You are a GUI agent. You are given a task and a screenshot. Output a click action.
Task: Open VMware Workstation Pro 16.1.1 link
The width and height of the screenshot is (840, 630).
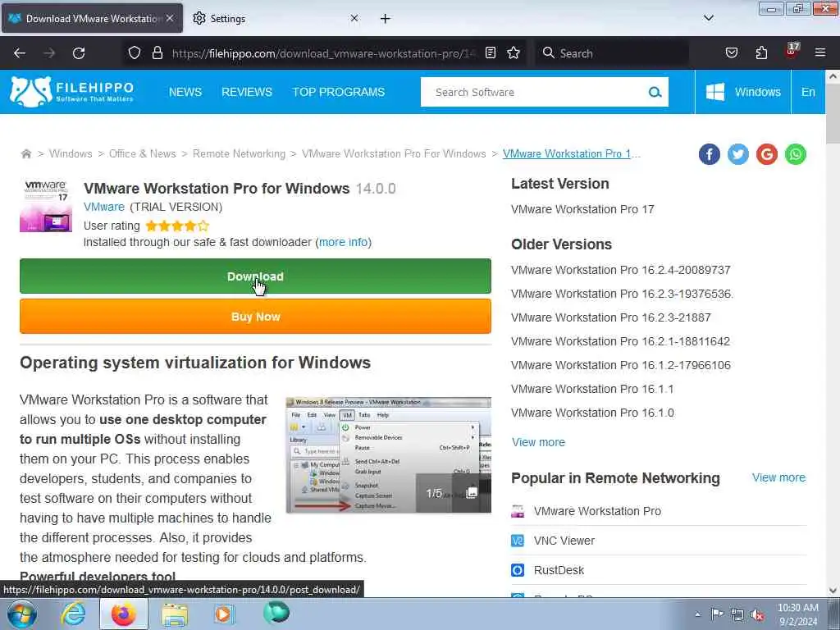pos(592,389)
